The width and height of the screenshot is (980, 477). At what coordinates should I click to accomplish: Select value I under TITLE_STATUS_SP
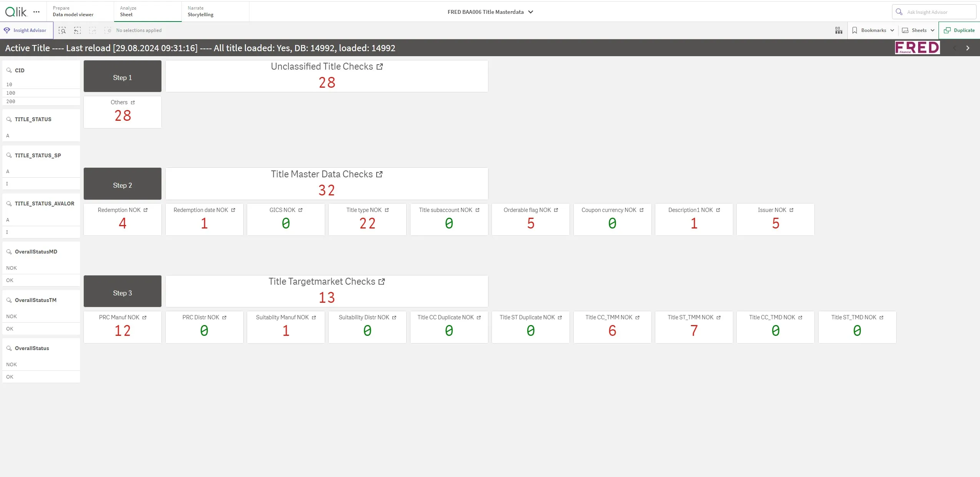[x=41, y=184]
